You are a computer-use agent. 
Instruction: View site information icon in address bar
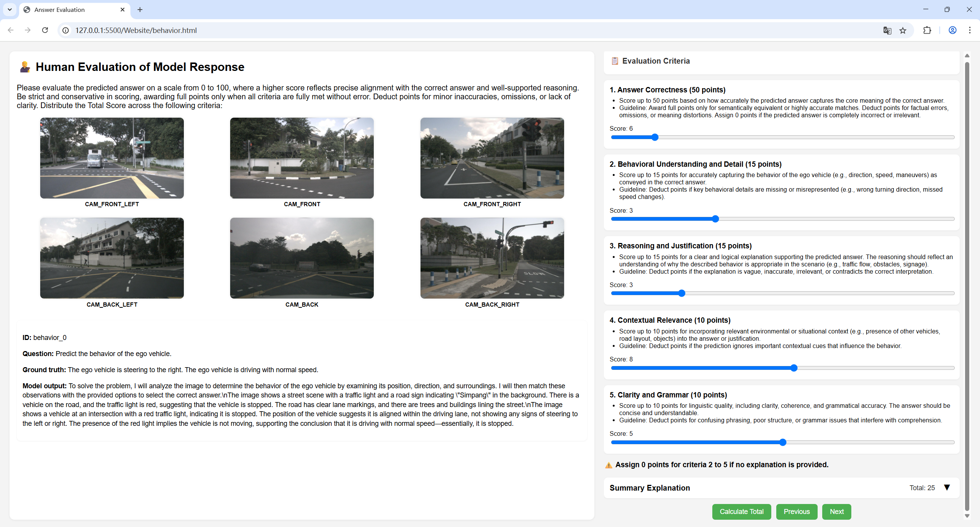pos(66,30)
